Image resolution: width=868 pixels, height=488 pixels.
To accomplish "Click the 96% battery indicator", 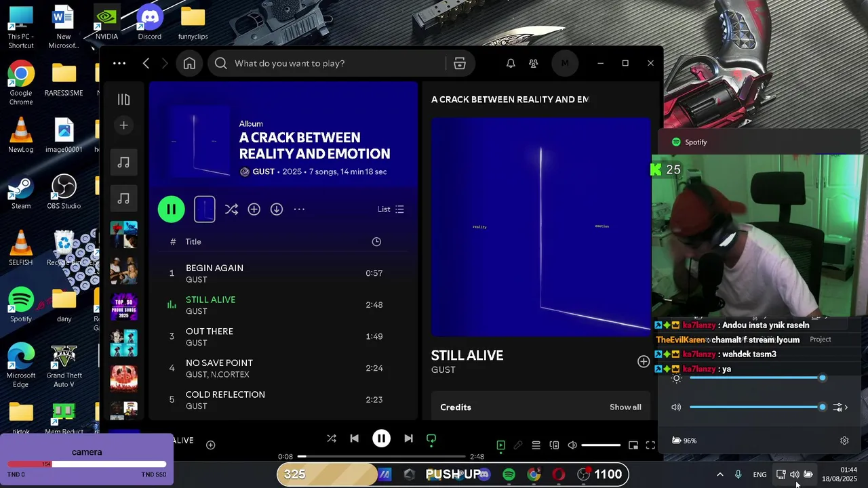I will point(684,441).
